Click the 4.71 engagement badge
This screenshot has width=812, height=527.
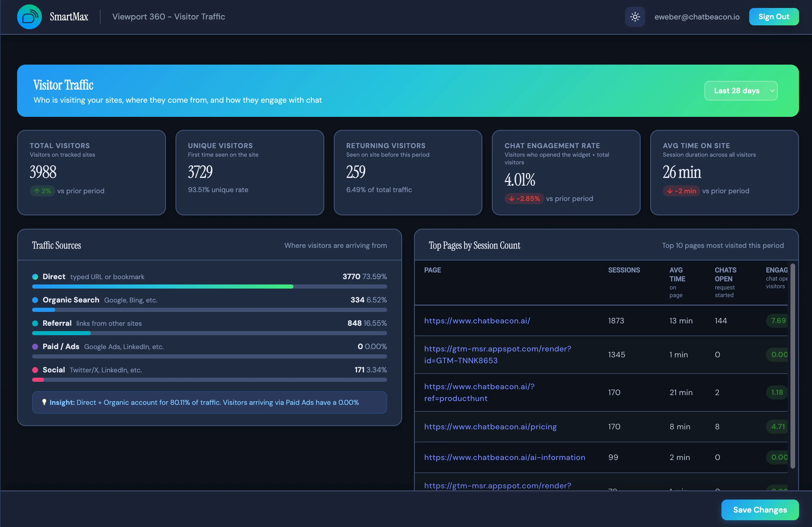pyautogui.click(x=777, y=426)
